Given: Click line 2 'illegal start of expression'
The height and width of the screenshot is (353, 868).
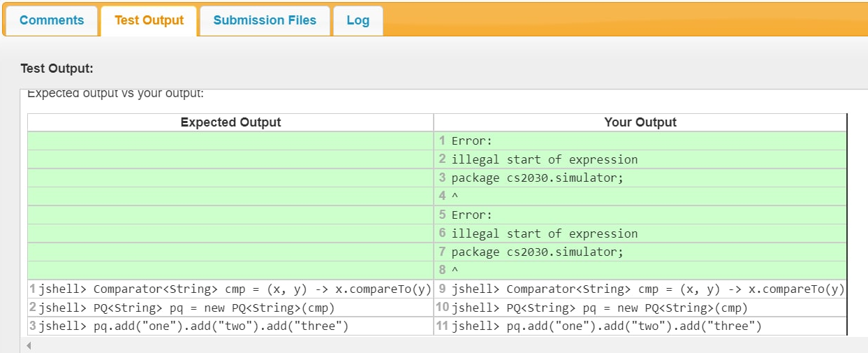Looking at the screenshot, I should [x=545, y=159].
